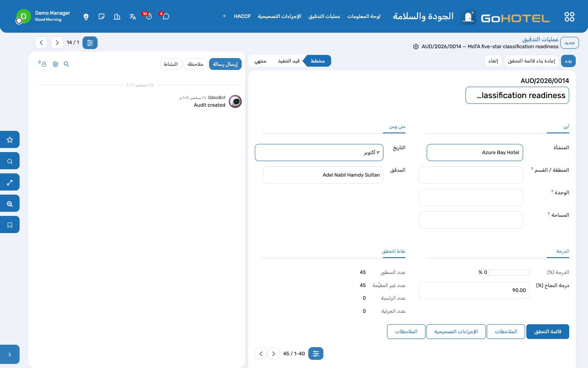
Task: Click OdooBot avatar in chatter
Action: 235,101
